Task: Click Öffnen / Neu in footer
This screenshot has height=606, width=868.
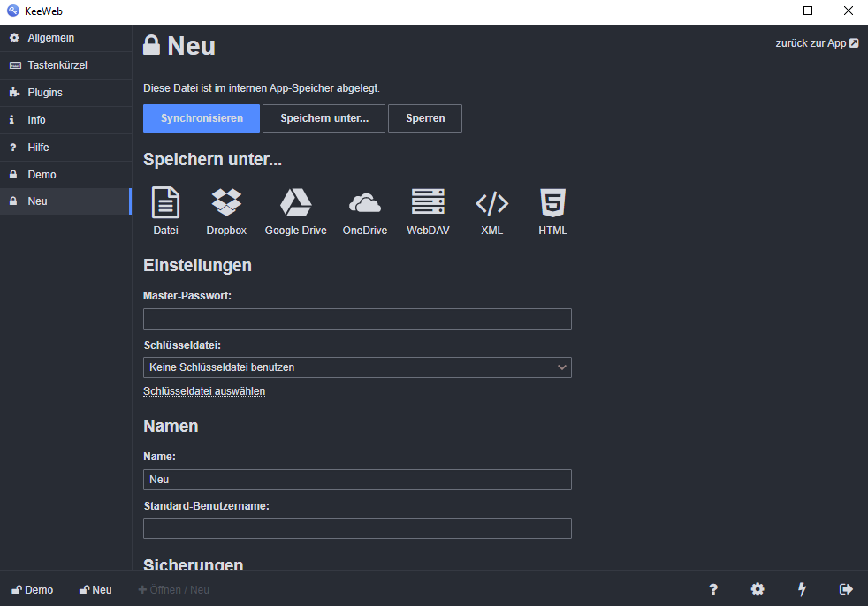Action: coord(174,590)
